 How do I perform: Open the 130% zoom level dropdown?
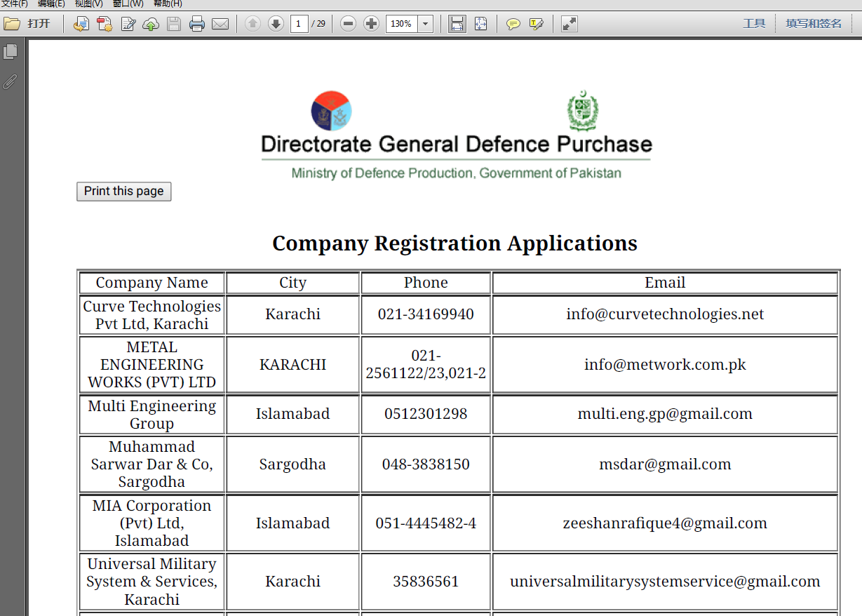pyautogui.click(x=426, y=24)
